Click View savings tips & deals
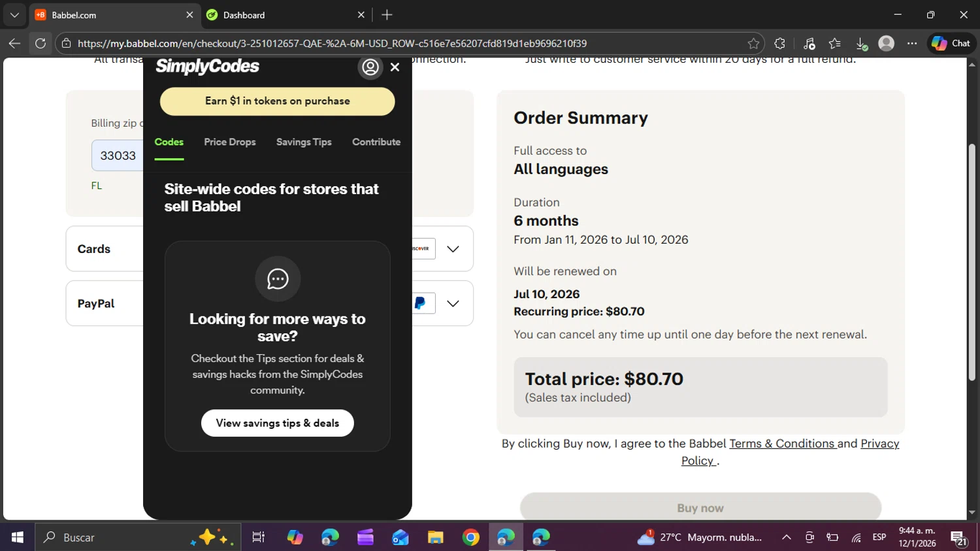This screenshot has width=980, height=551. tap(278, 423)
